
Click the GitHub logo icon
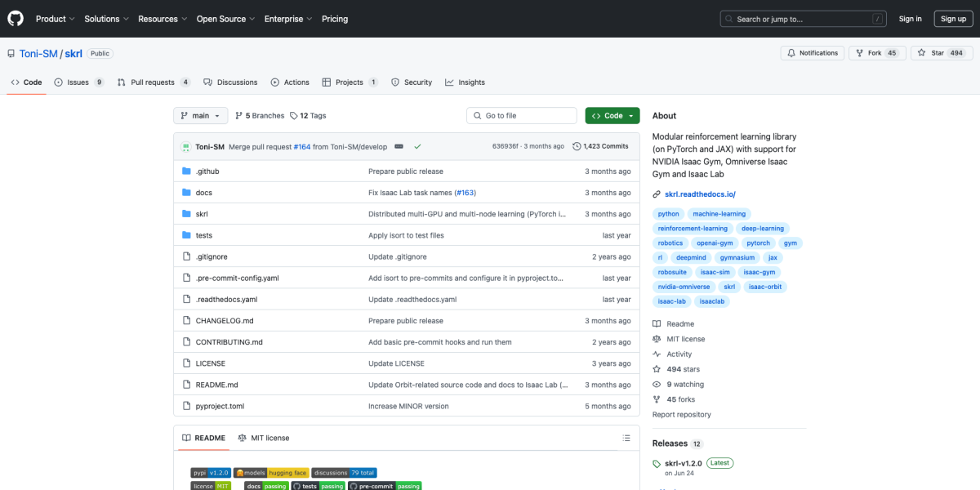(16, 18)
